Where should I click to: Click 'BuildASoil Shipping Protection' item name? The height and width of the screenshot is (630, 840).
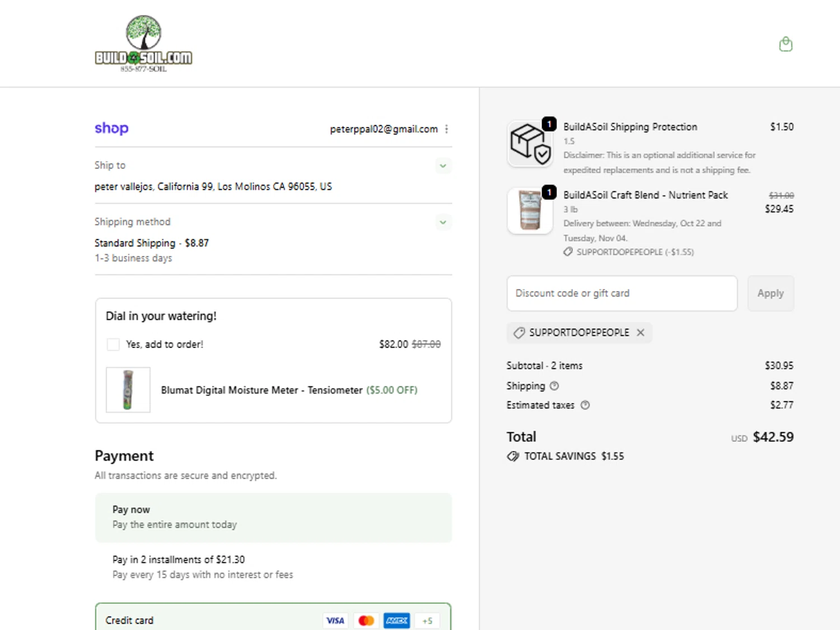[630, 127]
